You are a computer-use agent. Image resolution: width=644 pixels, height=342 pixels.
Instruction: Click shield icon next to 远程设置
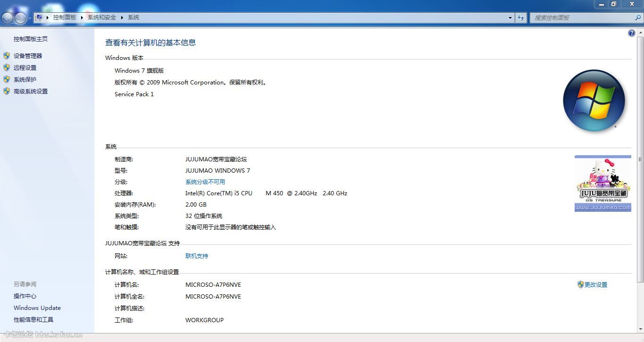[7, 67]
